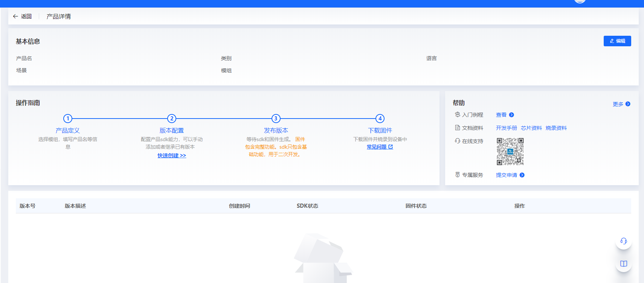Click 查看 for 入门例程
Viewport: 644px width, 283px height.
(501, 115)
